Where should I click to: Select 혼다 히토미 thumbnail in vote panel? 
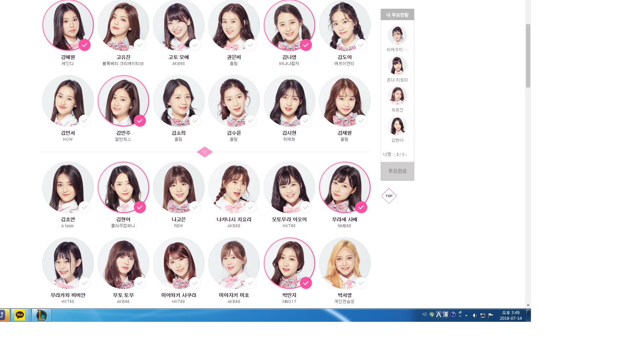pos(397,65)
